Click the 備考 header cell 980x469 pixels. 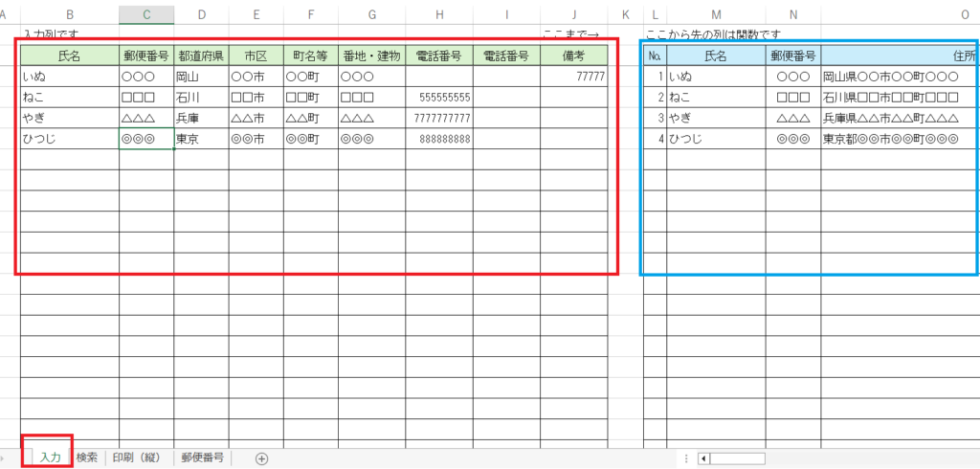573,56
